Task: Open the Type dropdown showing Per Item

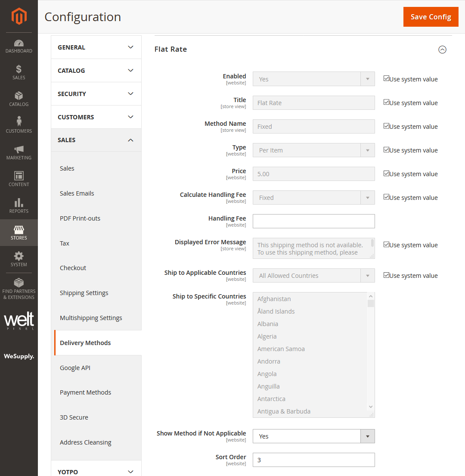Action: 313,150
